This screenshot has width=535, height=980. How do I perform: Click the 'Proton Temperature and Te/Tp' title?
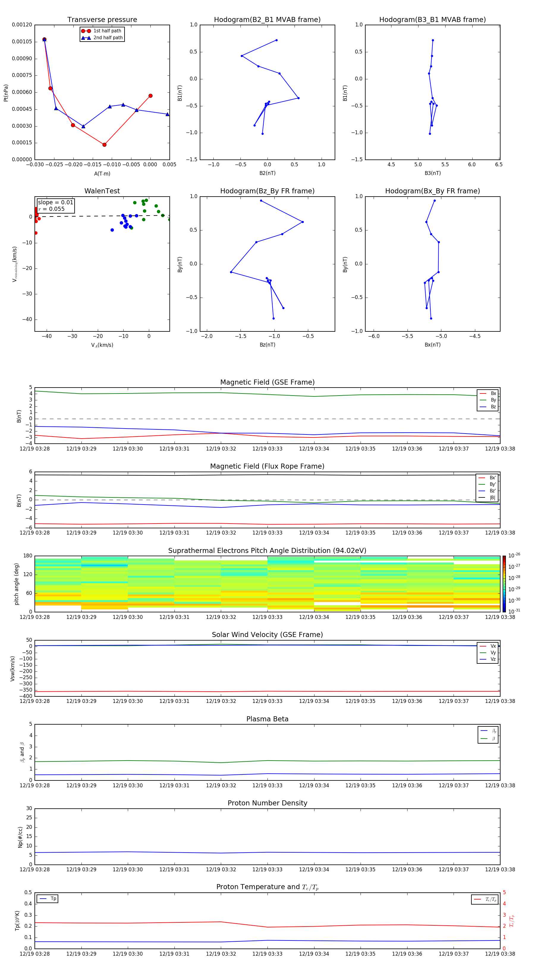267,888
